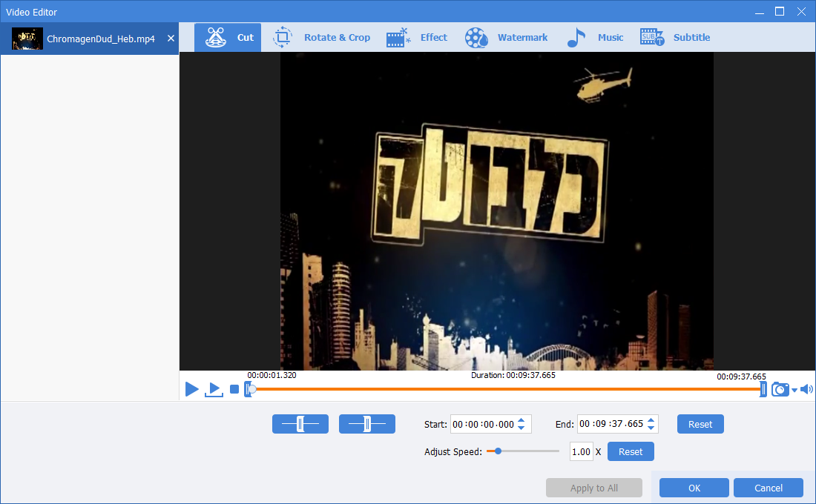This screenshot has width=816, height=504.
Task: Click the left split-marker cut button
Action: [300, 424]
